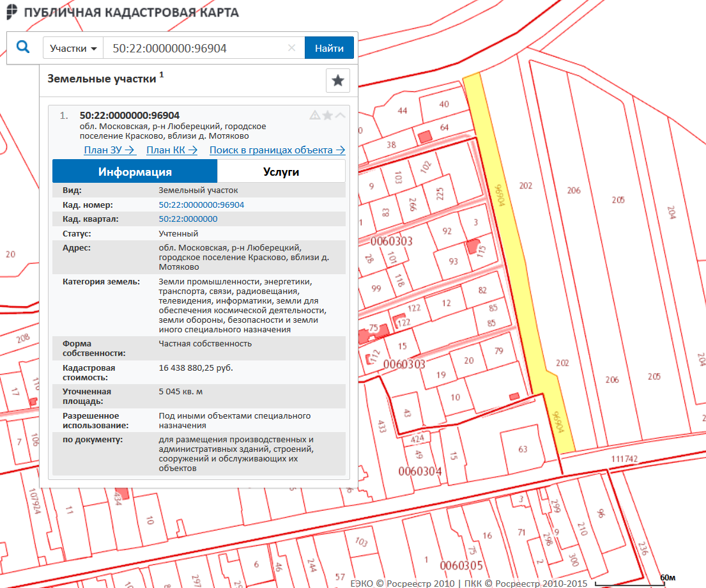Open the План ЗУ link

(x=110, y=150)
